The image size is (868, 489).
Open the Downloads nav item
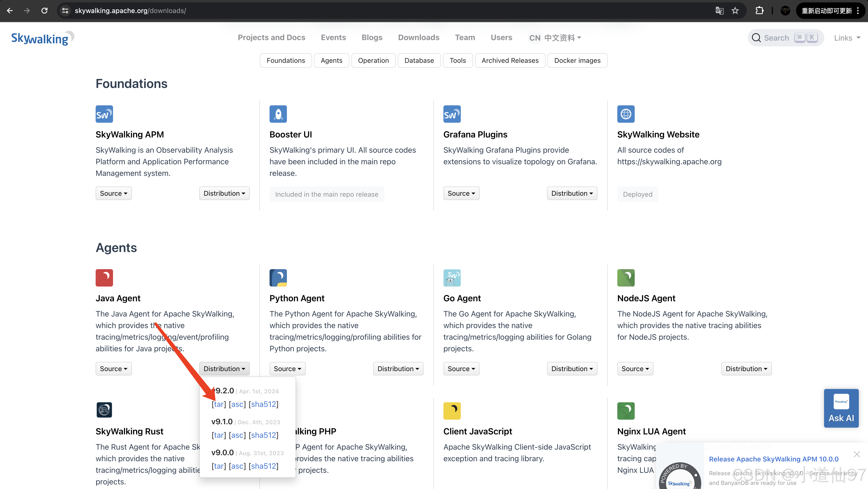tap(419, 37)
